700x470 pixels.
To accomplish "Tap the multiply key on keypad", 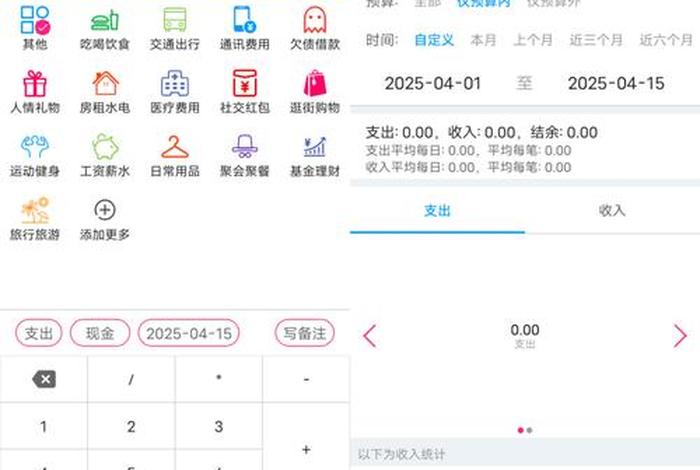I will tap(219, 379).
